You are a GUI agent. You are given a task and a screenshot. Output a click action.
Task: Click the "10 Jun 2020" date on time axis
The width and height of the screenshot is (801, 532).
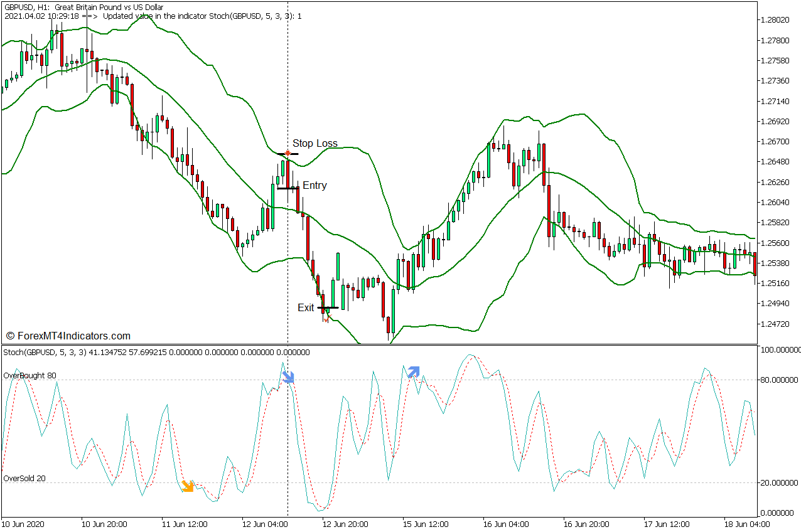tap(23, 524)
